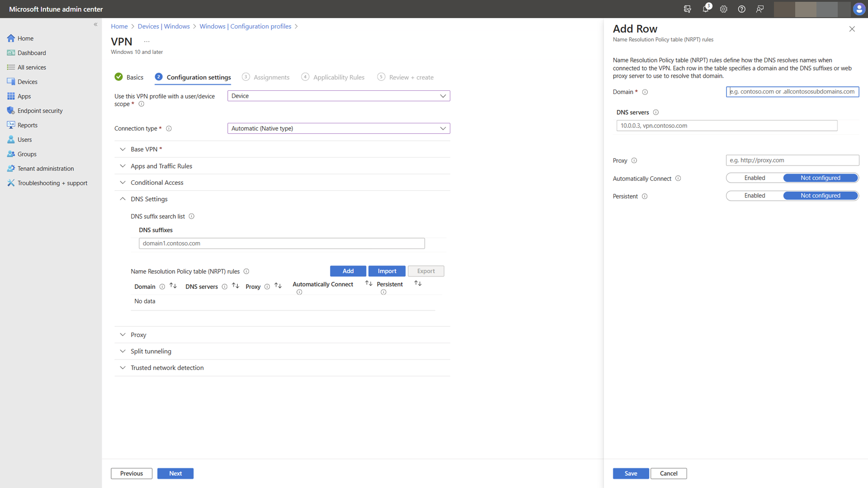Viewport: 868px width, 488px height.
Task: Click the Home breadcrumb link
Action: pyautogui.click(x=119, y=26)
